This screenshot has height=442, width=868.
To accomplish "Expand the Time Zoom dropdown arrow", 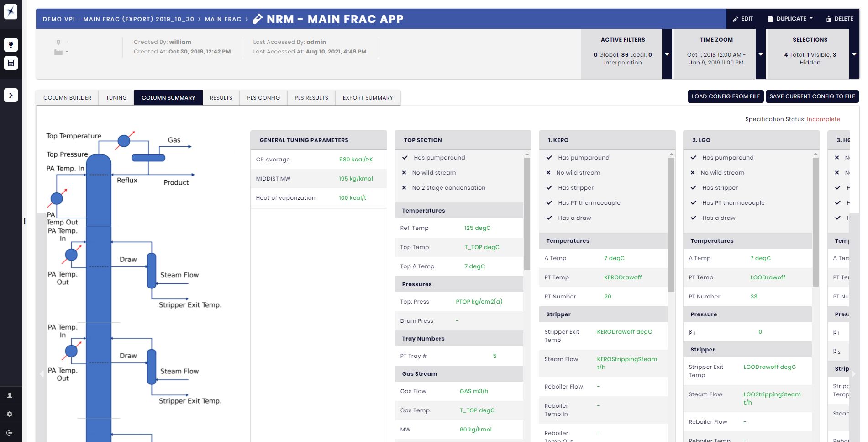I will click(x=760, y=54).
